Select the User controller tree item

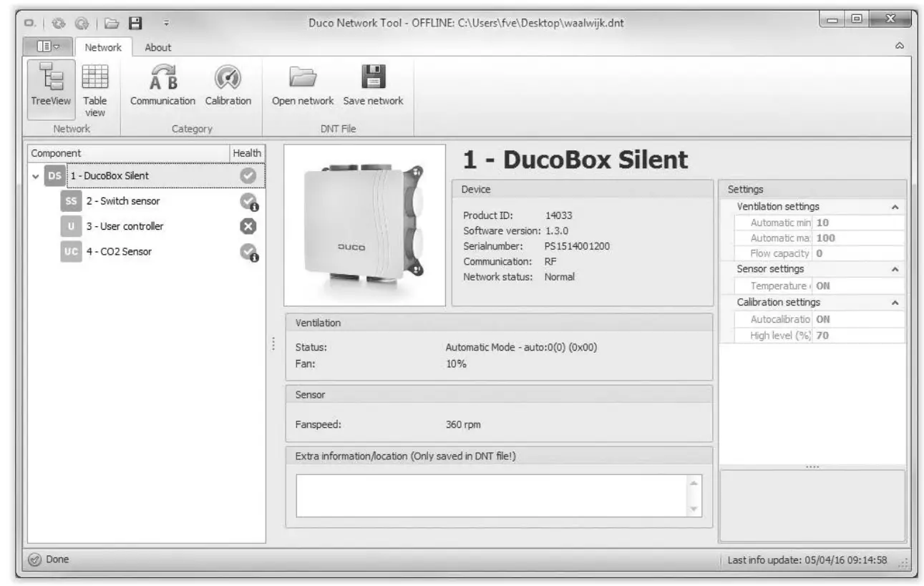click(125, 226)
